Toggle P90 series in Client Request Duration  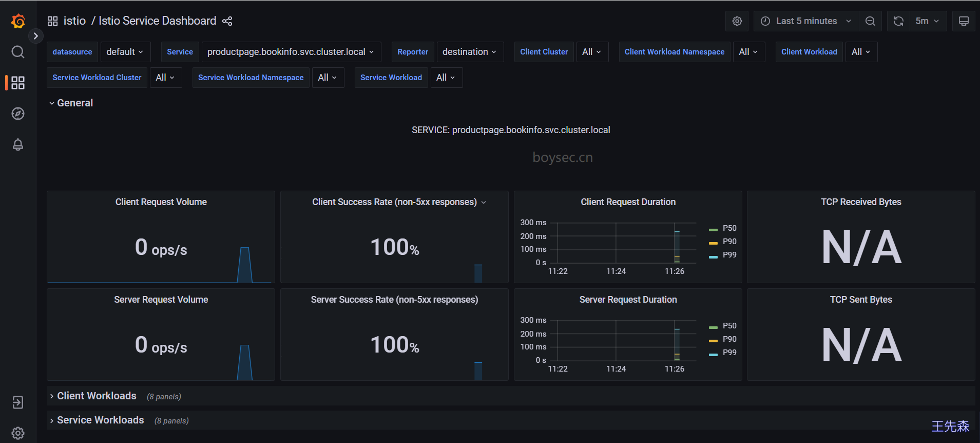tap(729, 242)
